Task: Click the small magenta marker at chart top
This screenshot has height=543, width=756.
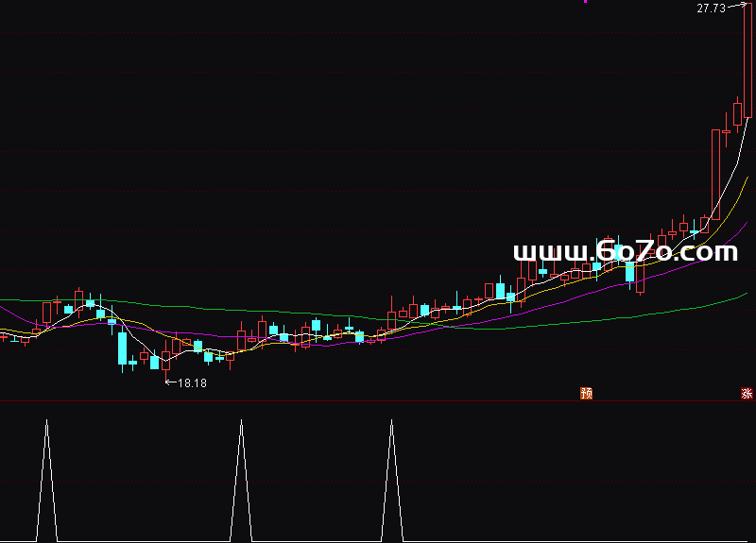Action: click(585, 2)
